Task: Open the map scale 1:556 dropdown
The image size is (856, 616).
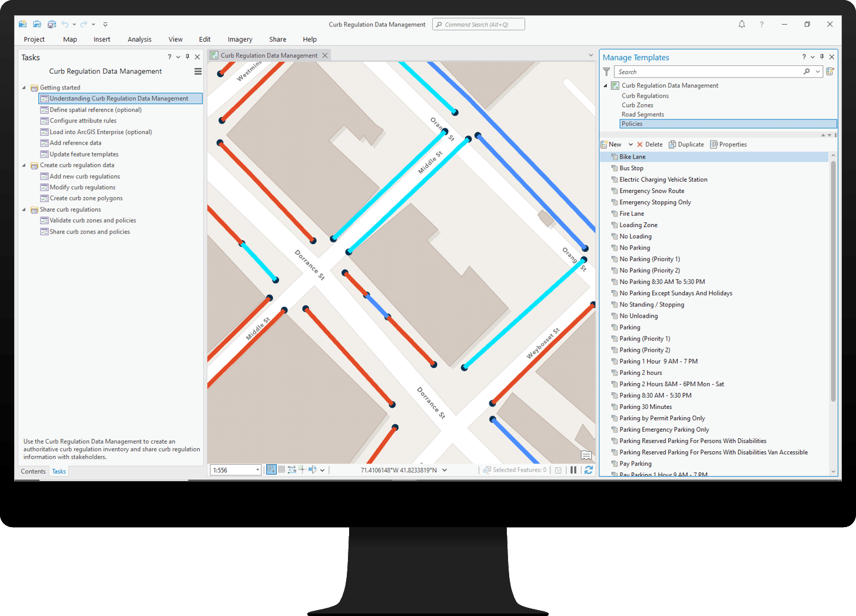Action: [258, 470]
